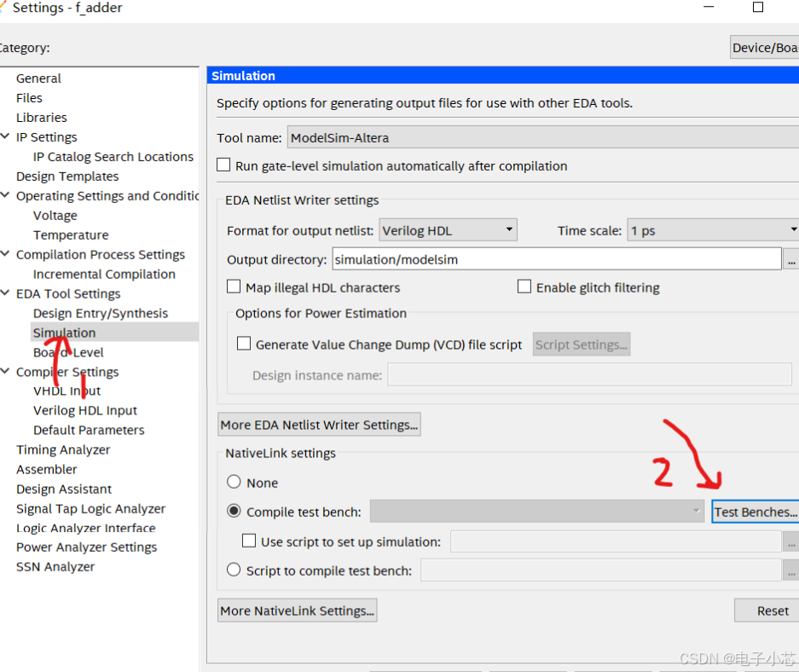This screenshot has height=672, width=799.
Task: Open Verilog HDL Input settings page
Action: coord(84,410)
